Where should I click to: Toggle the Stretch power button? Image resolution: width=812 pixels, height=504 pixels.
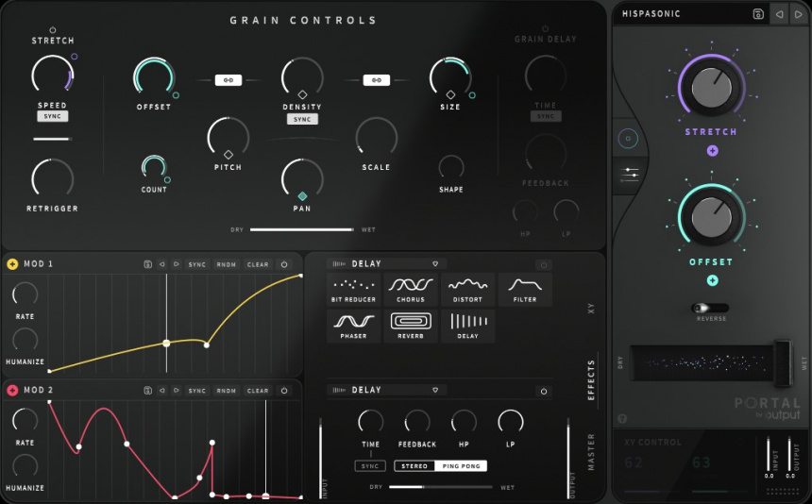[52, 30]
